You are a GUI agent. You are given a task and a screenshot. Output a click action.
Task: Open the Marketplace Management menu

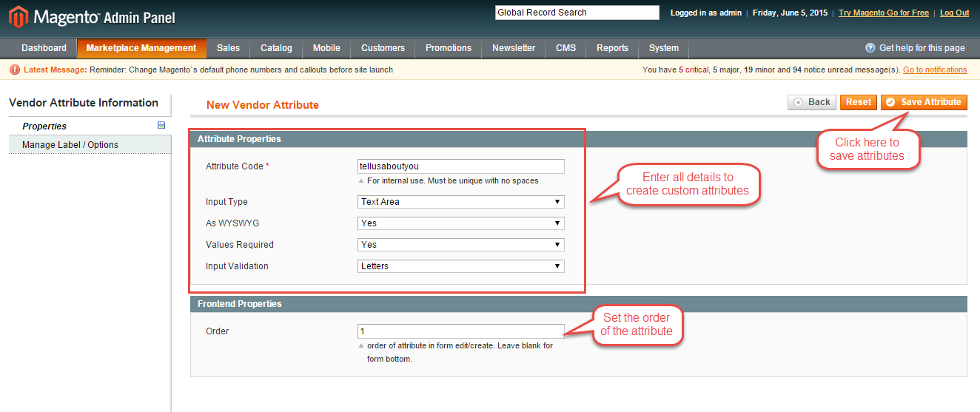click(x=141, y=48)
